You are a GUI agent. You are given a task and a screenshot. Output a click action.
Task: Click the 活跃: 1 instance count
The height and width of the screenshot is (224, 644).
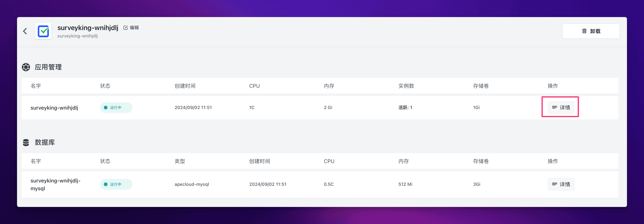click(x=405, y=108)
